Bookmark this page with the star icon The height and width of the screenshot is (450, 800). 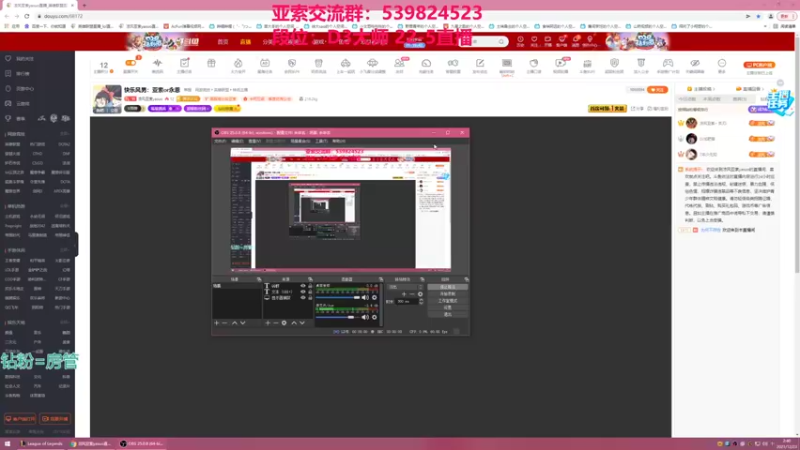758,16
